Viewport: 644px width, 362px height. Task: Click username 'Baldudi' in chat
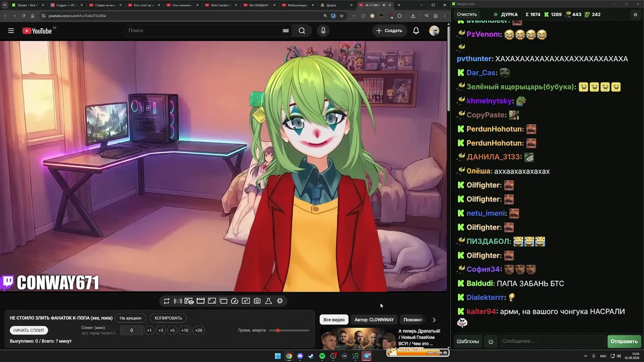tap(480, 284)
